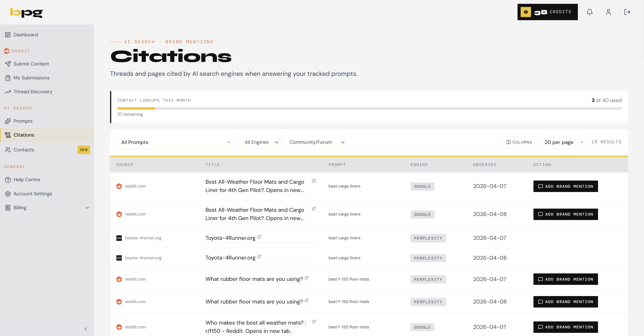Click the 3 of 40 used text
This screenshot has height=336, width=644.
(x=606, y=100)
